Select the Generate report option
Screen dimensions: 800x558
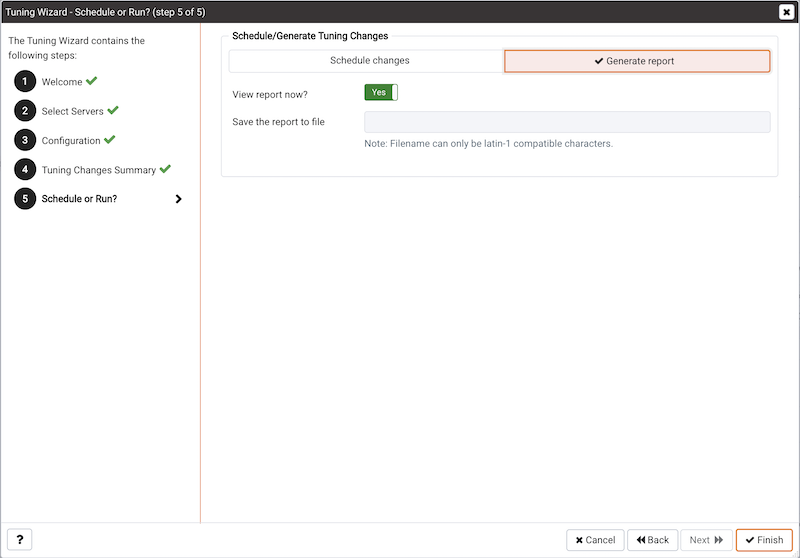coord(637,61)
